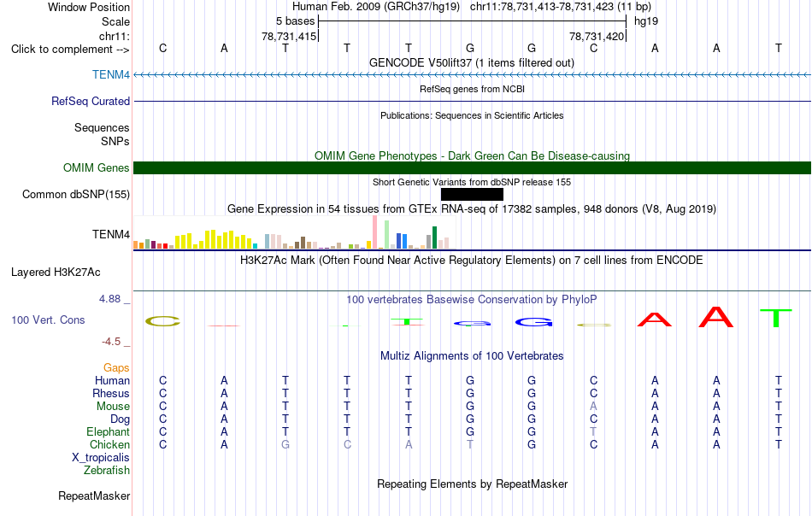
Task: Open 'Multiz Alignments of 100 Vertebrates' title
Action: [472, 356]
